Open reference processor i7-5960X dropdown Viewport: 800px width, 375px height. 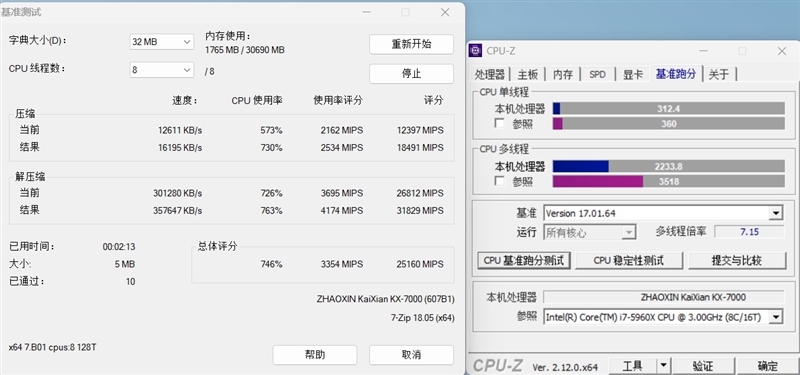coord(776,317)
